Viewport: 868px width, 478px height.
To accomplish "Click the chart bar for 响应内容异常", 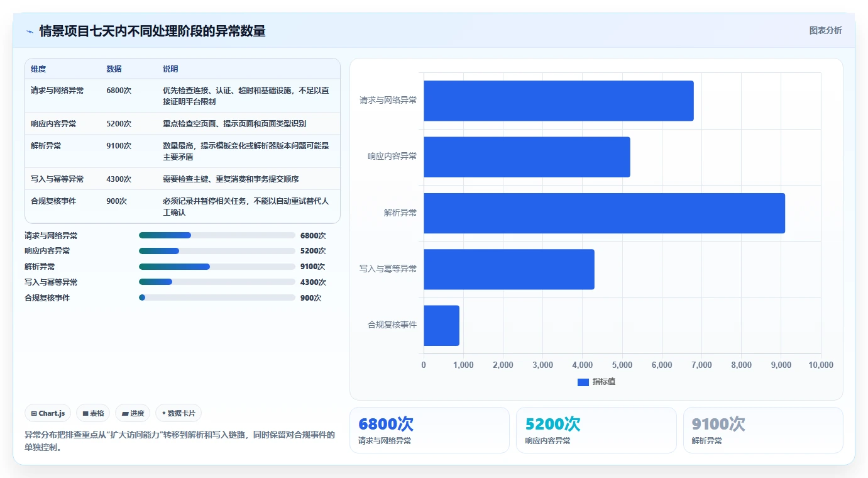I will (x=527, y=157).
